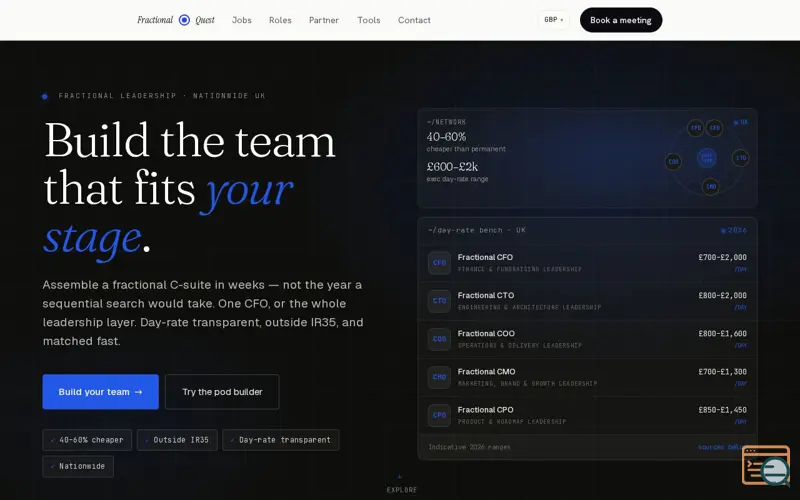Select the 40-60% cheaper badge
The image size is (800, 500).
87,440
